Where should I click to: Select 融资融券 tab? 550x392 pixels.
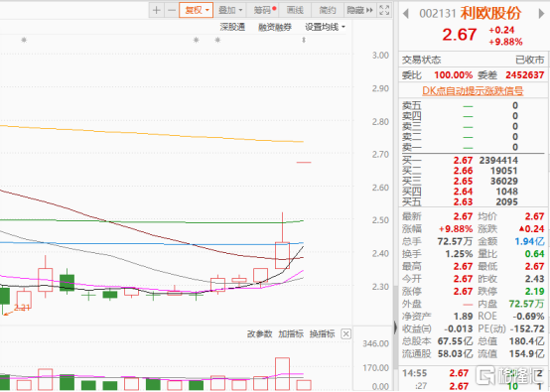pyautogui.click(x=275, y=27)
